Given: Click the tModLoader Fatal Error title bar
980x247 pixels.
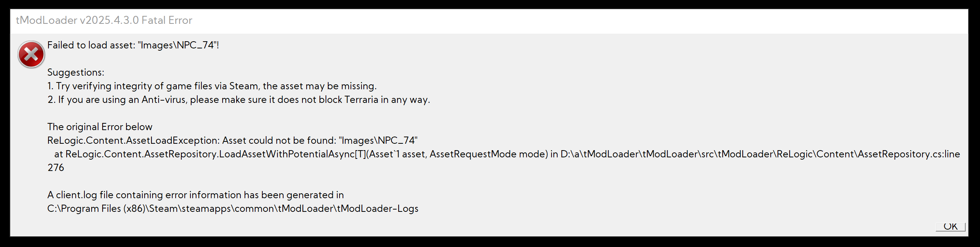Looking at the screenshot, I should [104, 20].
